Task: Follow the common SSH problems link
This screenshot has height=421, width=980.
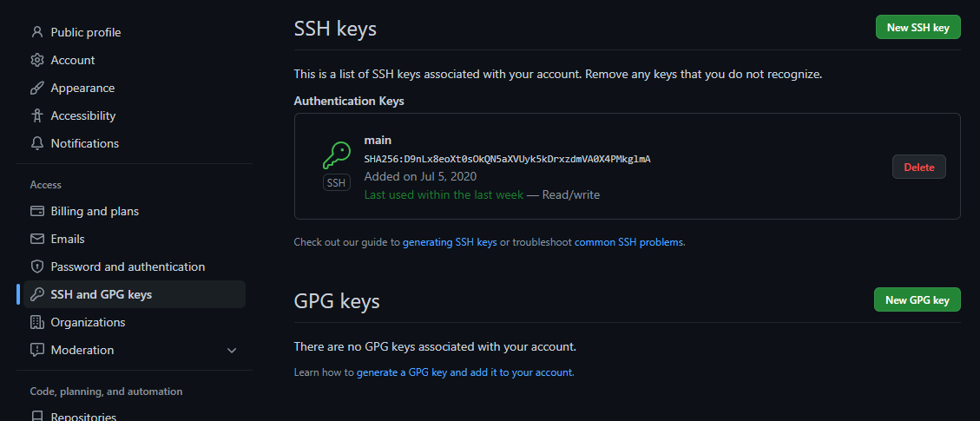Action: click(x=628, y=242)
